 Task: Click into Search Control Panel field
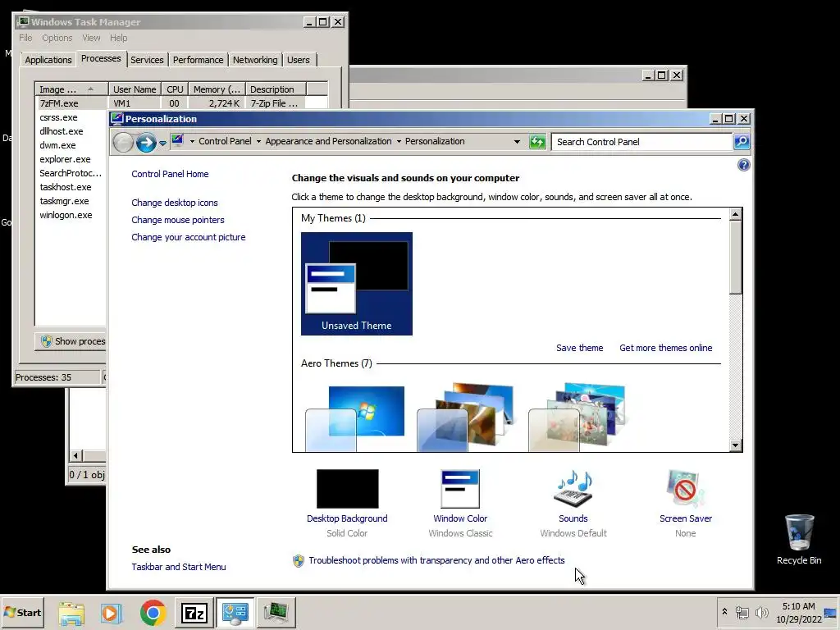(641, 142)
